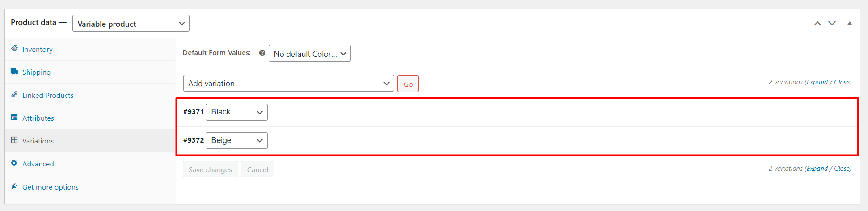Screen dimensions: 868x211
Task: Click the Go button
Action: click(x=408, y=84)
